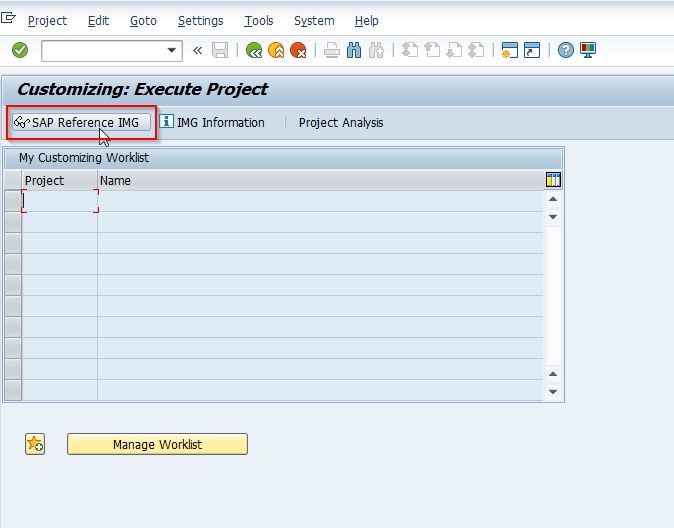Open the Project menu
The width and height of the screenshot is (674, 528).
click(x=47, y=21)
